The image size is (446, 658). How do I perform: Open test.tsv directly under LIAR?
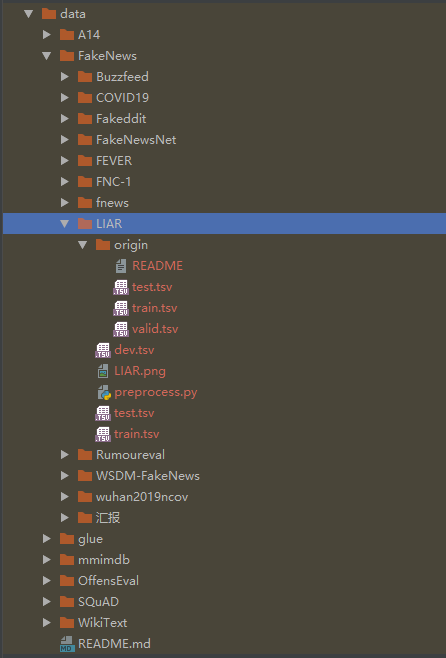pyautogui.click(x=134, y=413)
